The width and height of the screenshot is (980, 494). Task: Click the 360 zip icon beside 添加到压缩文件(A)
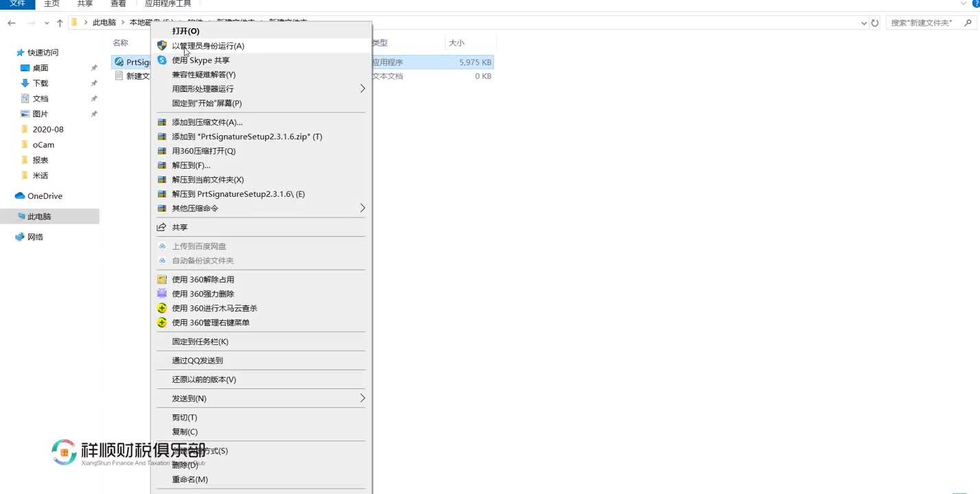click(x=162, y=122)
